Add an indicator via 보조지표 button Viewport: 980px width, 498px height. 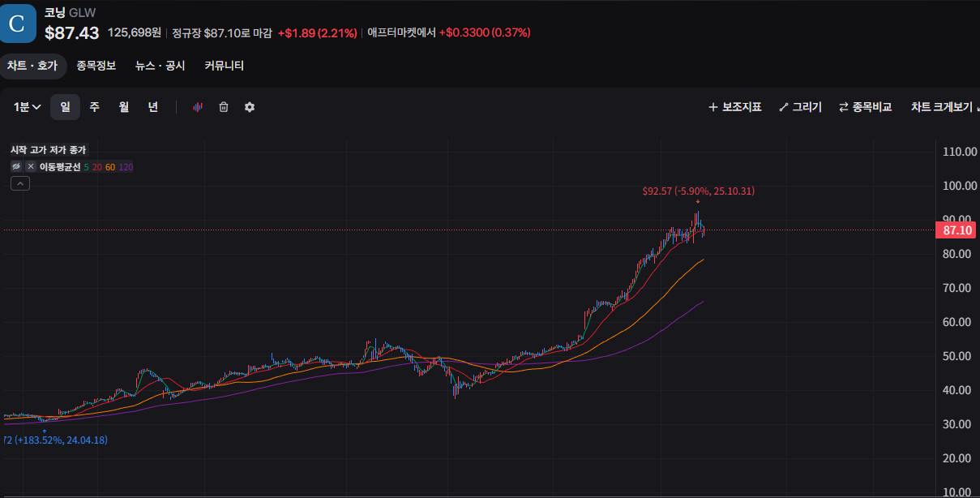735,107
